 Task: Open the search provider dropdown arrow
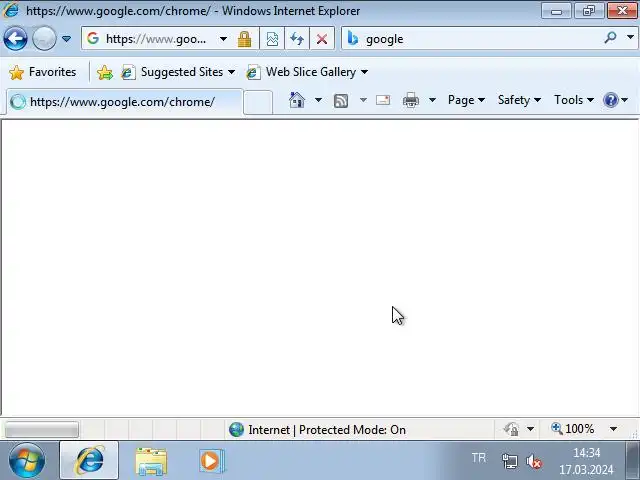(630, 38)
